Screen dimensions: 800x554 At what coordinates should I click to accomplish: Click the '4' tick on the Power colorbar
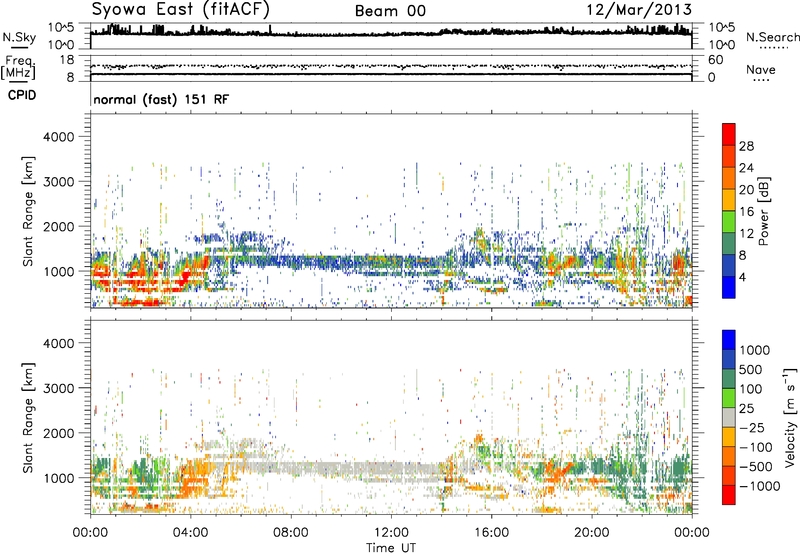742,277
